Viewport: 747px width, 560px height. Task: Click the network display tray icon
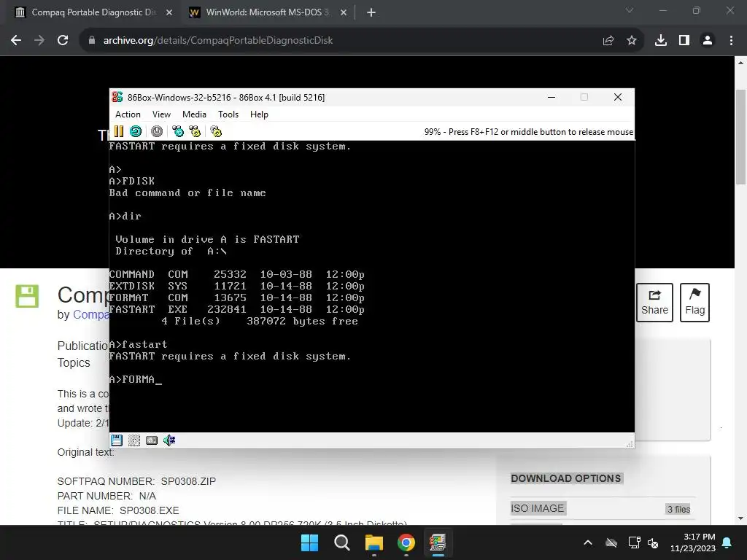[x=635, y=542]
